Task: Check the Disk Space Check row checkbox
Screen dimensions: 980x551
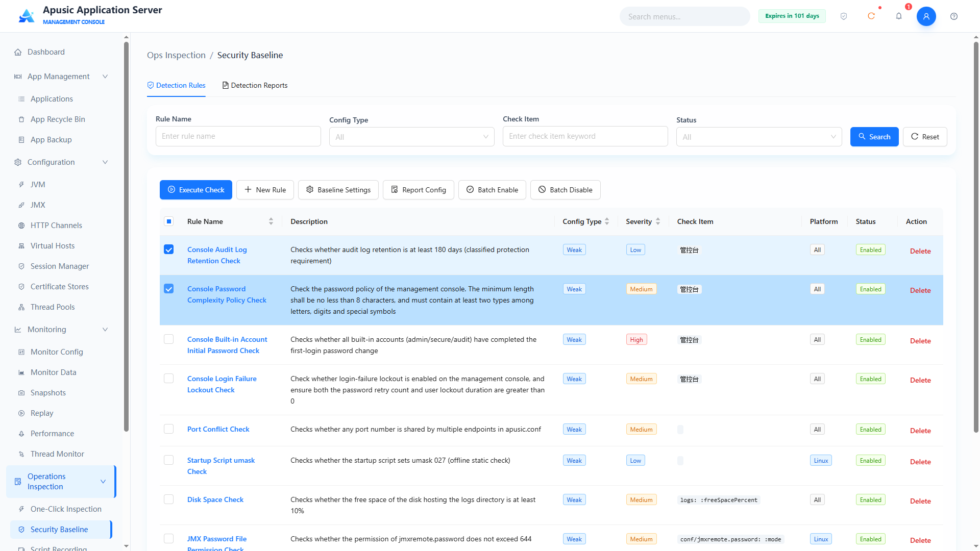Action: point(169,499)
